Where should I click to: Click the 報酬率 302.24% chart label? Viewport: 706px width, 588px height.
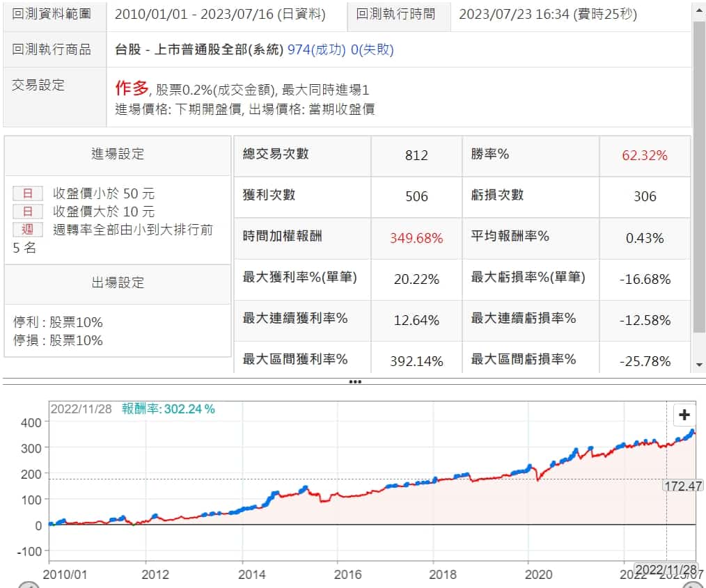(168, 409)
